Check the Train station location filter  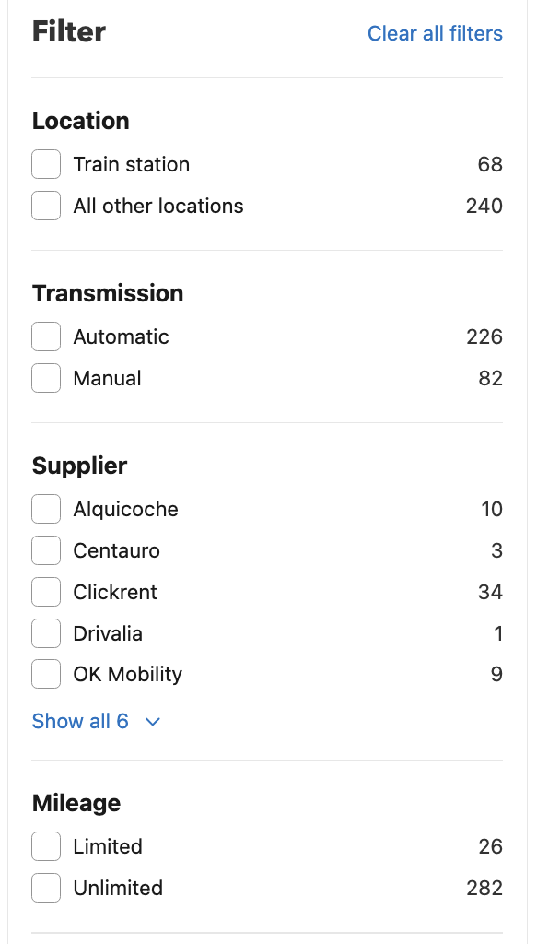(x=46, y=165)
